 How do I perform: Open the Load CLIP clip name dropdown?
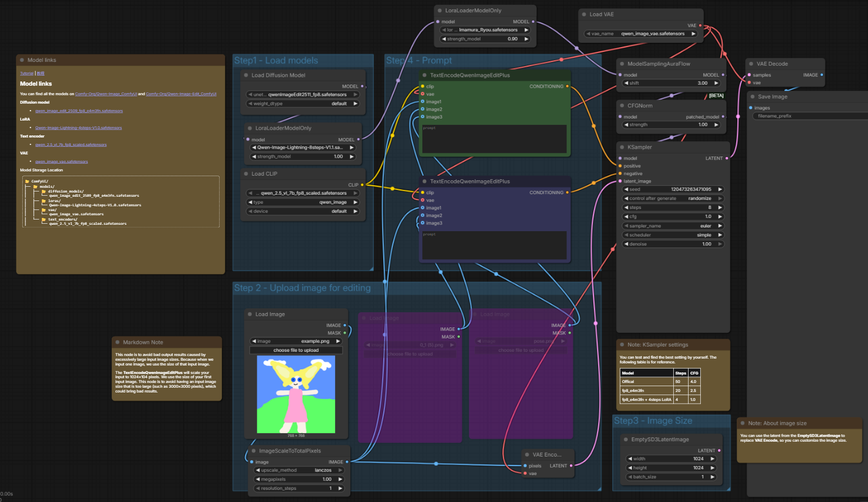coord(303,193)
